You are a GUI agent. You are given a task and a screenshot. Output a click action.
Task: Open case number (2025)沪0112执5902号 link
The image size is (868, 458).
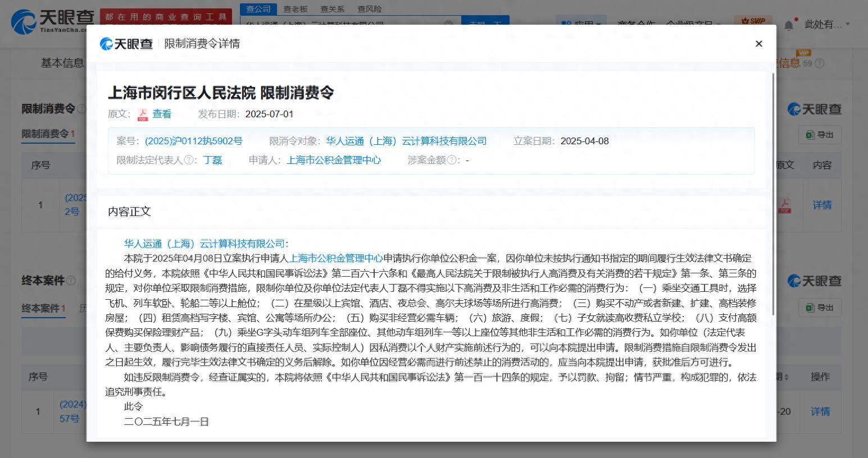pyautogui.click(x=194, y=141)
